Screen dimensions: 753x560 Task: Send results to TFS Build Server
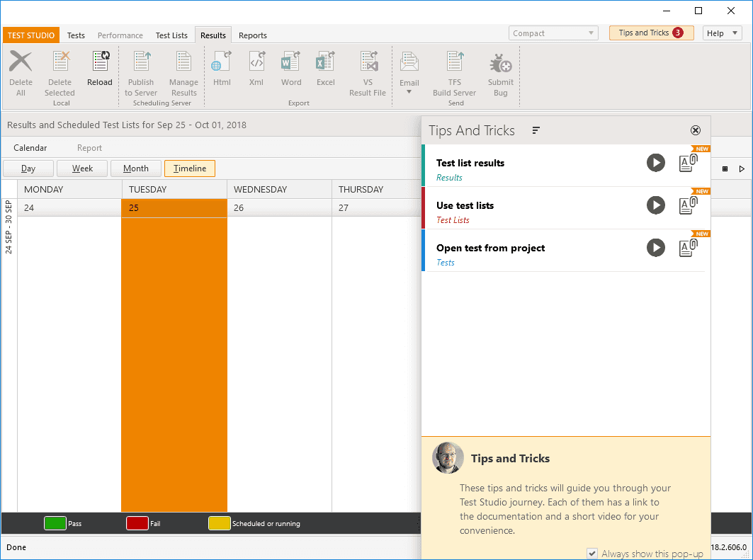click(x=454, y=62)
